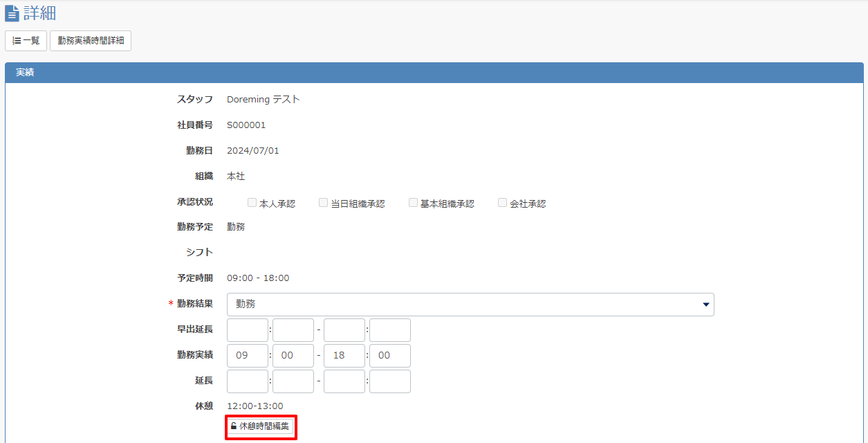Enable the 基本組織承認 checkbox
This screenshot has height=443, width=868.
click(x=413, y=203)
